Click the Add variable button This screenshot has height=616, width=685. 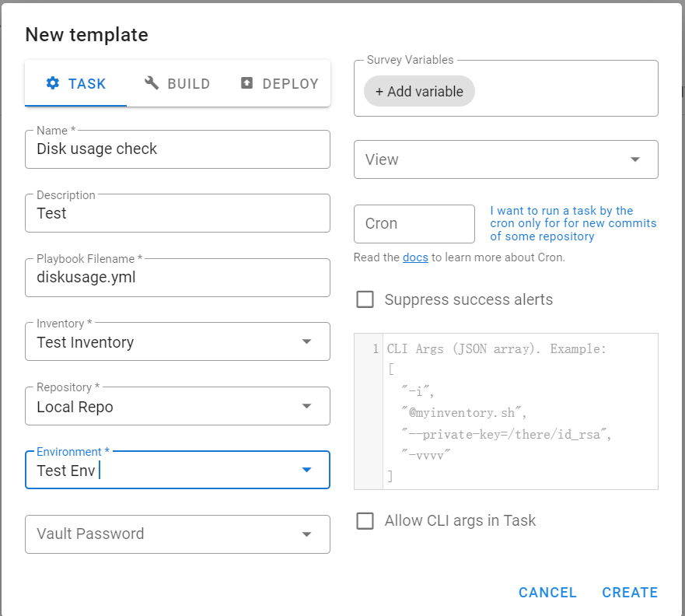tap(419, 91)
